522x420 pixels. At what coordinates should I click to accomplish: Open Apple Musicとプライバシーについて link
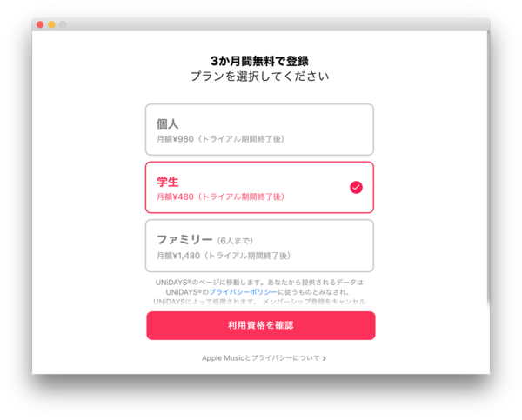[x=261, y=358]
